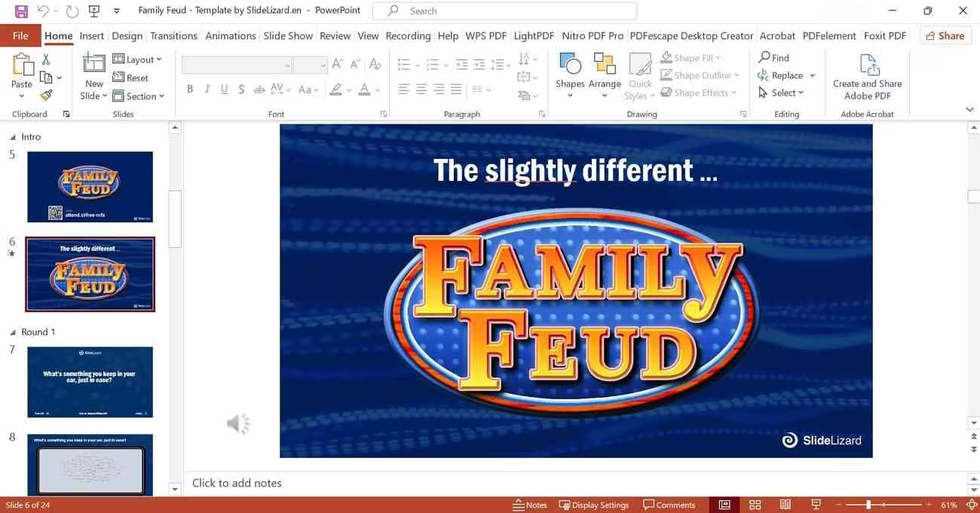Switch to the Design tab
Viewport: 980px width, 513px height.
(127, 35)
